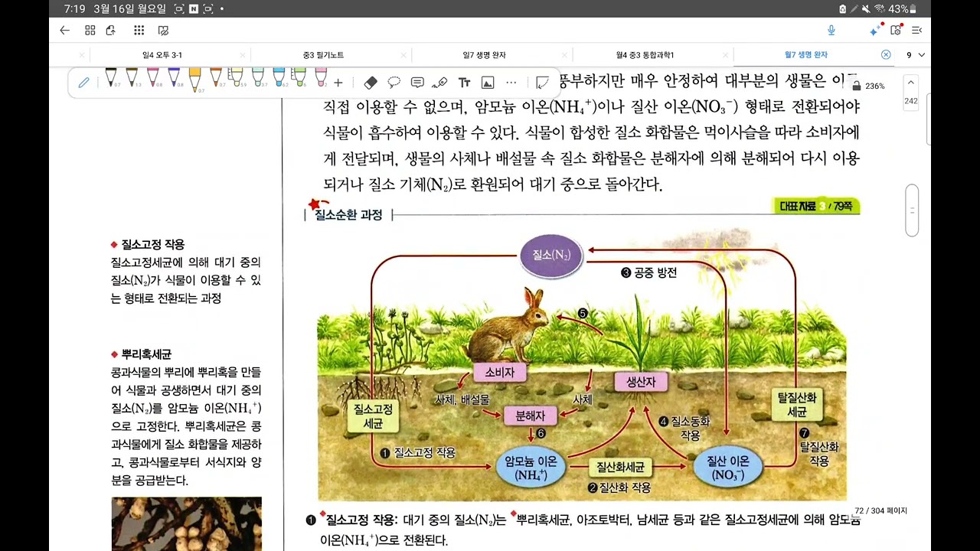
Task: Select the blue 6.2 highlighter
Action: click(x=279, y=79)
